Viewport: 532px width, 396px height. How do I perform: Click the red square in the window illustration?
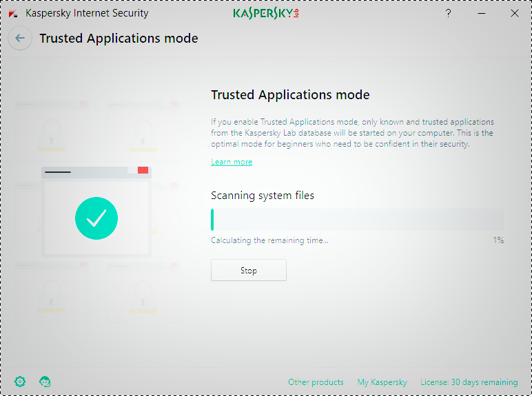143,170
